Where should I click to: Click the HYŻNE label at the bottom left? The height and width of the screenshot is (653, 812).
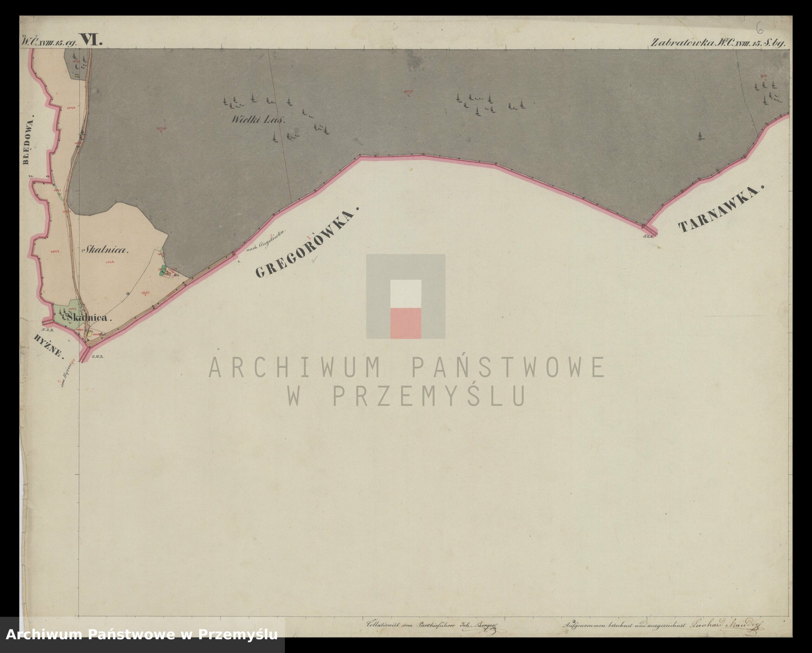click(x=48, y=346)
